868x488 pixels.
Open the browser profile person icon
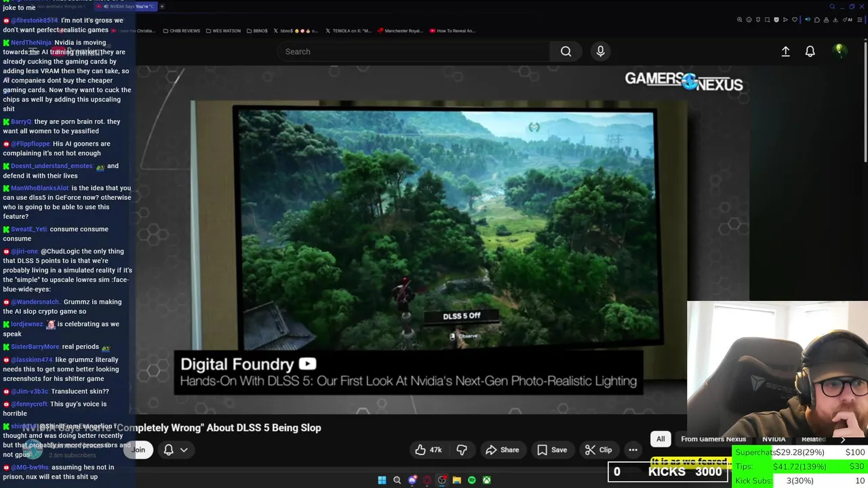tap(826, 20)
